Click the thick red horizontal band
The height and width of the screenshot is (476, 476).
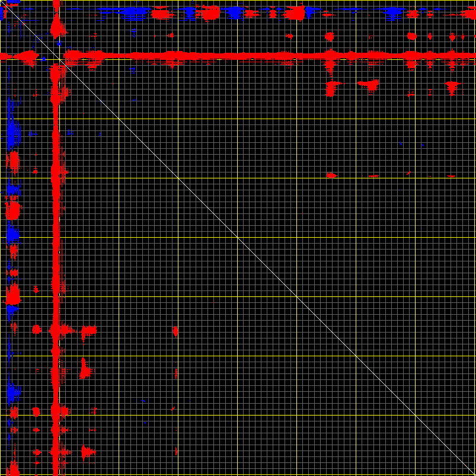tap(237, 56)
